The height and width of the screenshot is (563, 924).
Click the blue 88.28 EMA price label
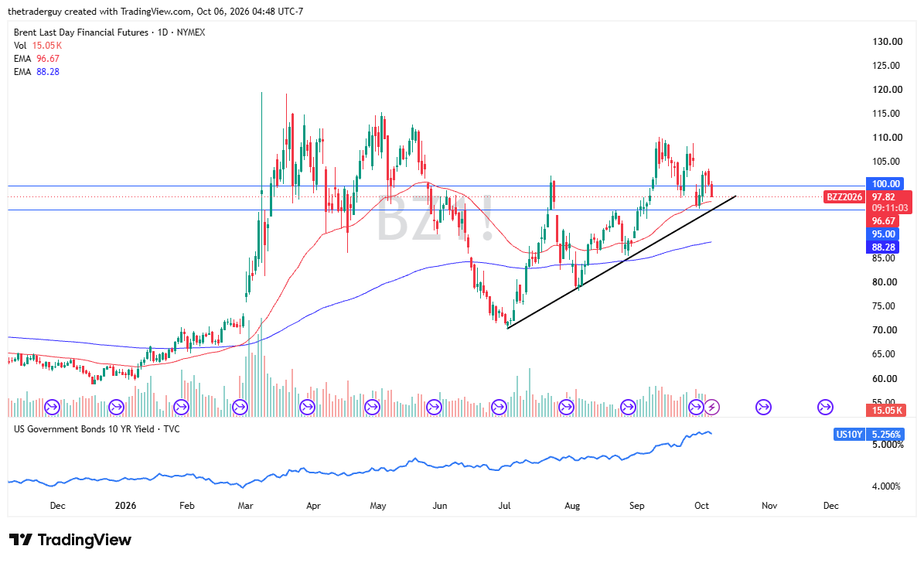[883, 247]
